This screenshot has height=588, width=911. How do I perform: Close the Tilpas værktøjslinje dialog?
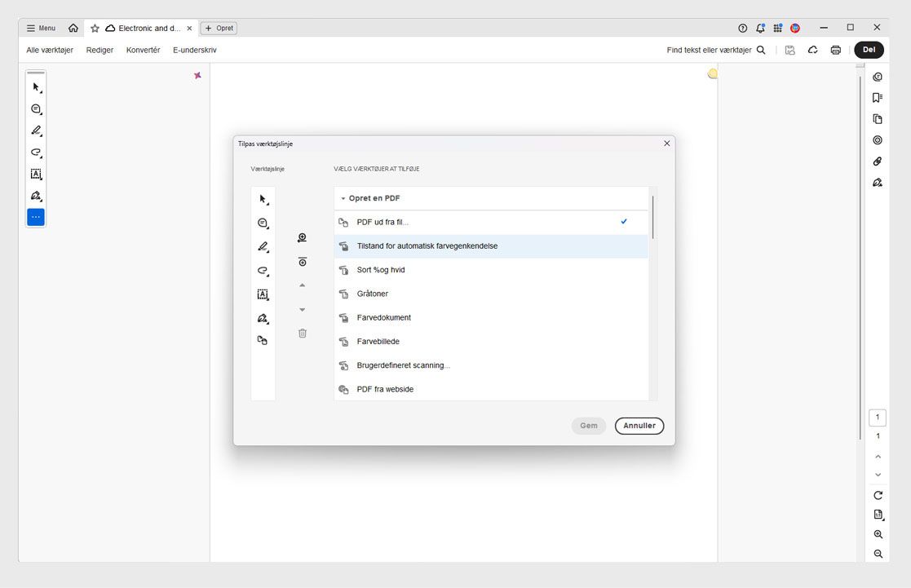pyautogui.click(x=667, y=144)
